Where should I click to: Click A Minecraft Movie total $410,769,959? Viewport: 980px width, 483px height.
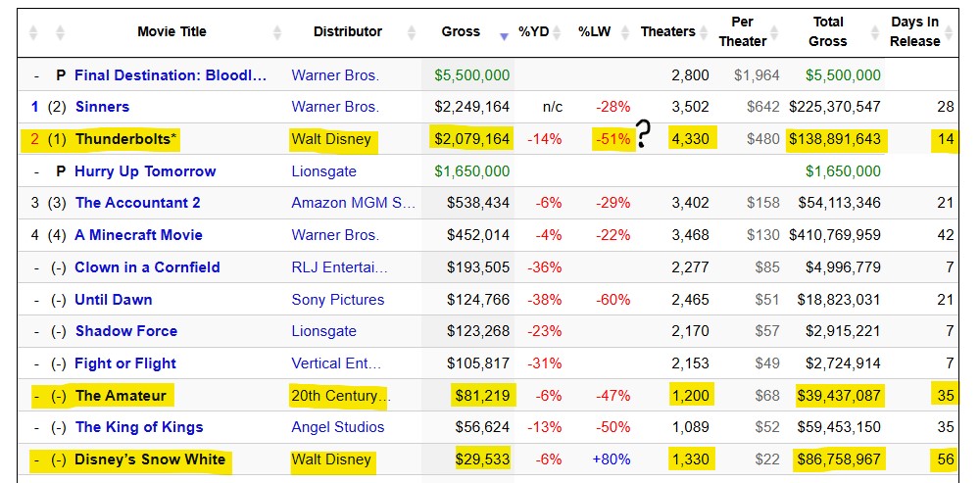pos(834,235)
